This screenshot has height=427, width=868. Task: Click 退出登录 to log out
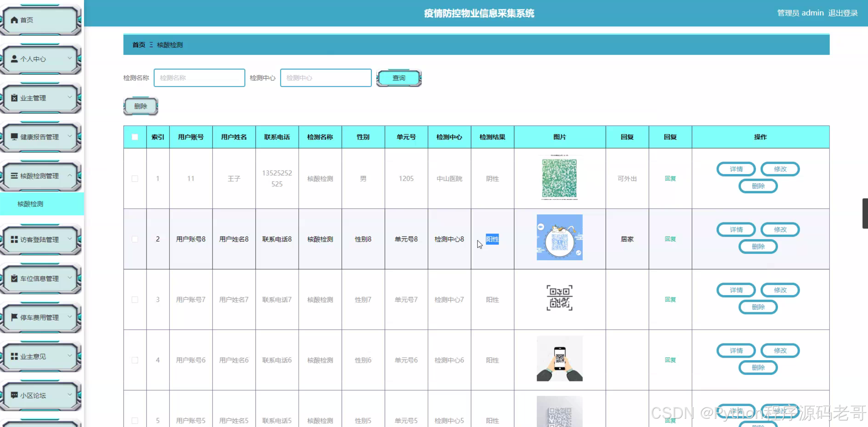click(x=843, y=13)
